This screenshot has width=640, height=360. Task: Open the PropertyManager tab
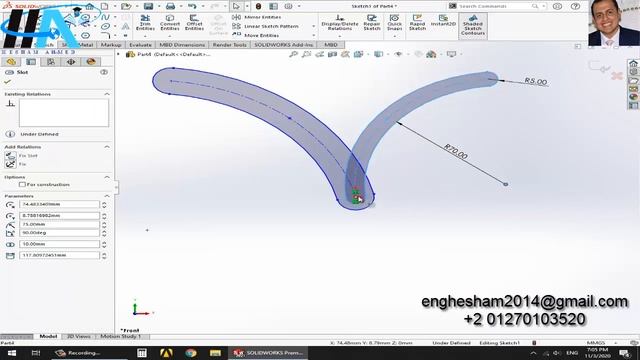31,62
